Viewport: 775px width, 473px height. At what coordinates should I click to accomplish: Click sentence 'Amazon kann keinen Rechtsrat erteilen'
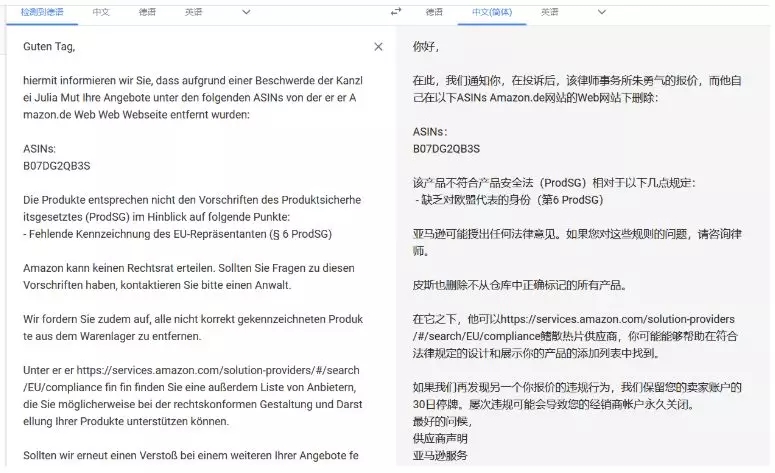pos(119,268)
